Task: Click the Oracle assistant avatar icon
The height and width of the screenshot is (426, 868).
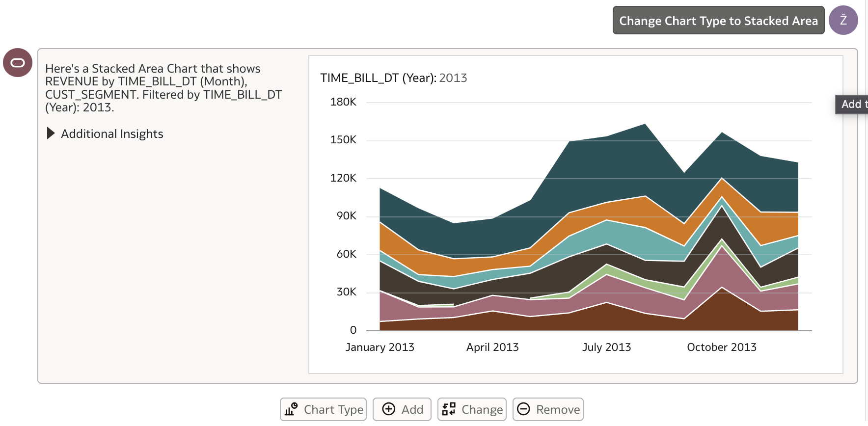Action: click(x=18, y=63)
